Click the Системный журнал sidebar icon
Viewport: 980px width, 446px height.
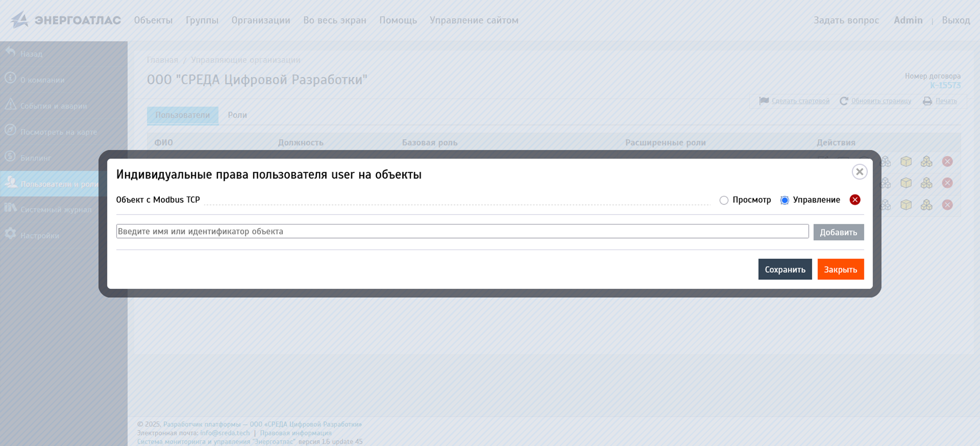[x=11, y=208]
